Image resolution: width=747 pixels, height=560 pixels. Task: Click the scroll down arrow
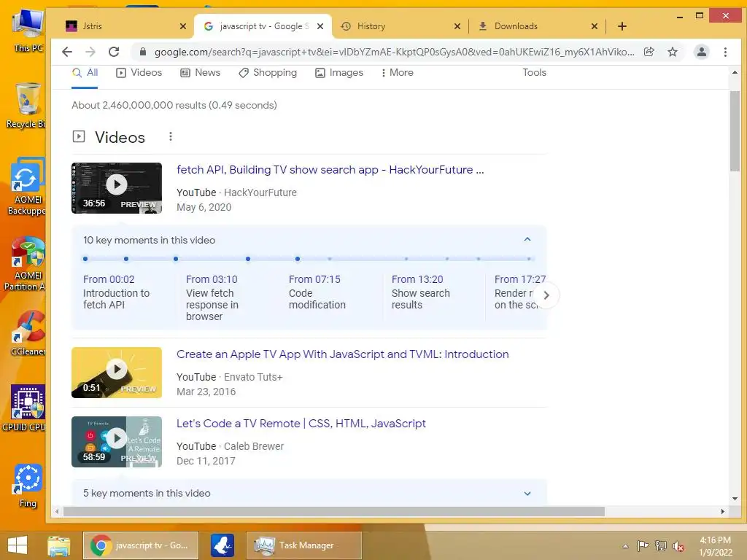click(x=735, y=499)
